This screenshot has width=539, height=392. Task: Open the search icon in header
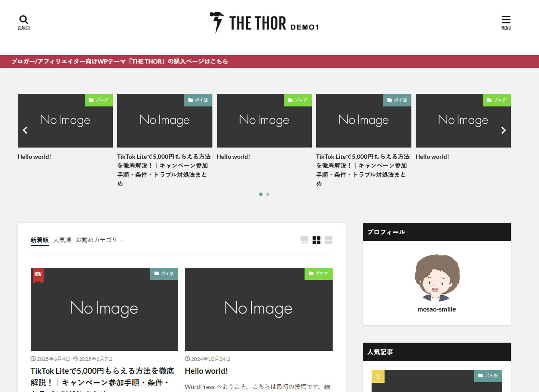pos(24,22)
